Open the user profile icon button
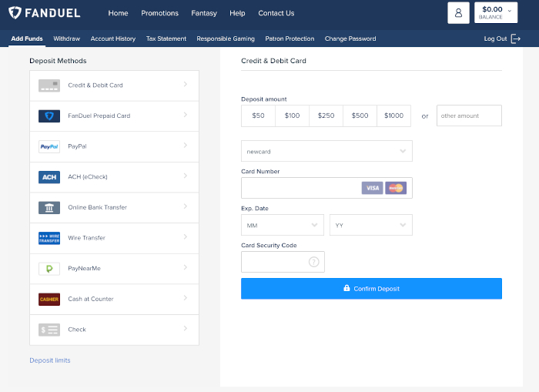Viewport: 539px width, 392px height. (458, 13)
